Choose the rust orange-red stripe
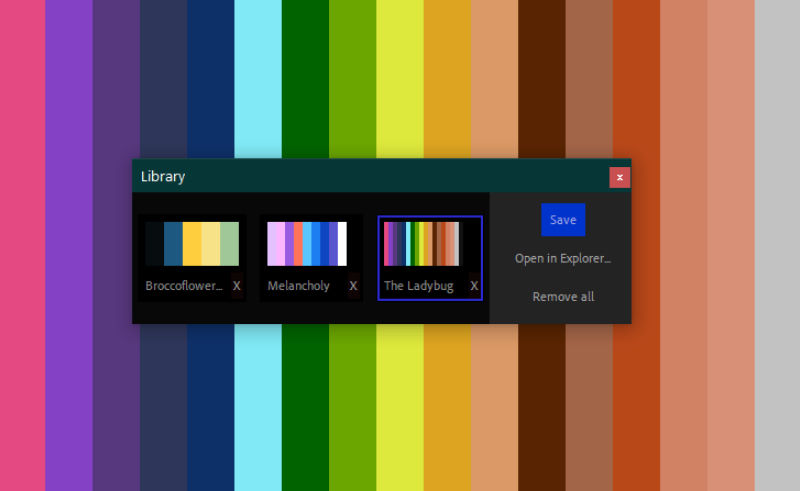The image size is (800, 491). click(636, 80)
